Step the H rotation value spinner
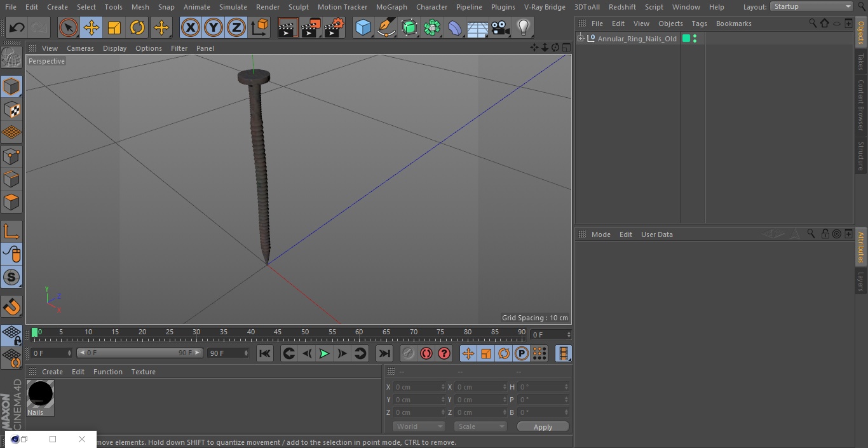This screenshot has width=868, height=448. (566, 387)
